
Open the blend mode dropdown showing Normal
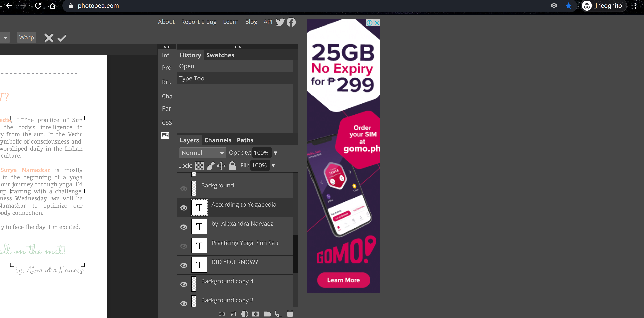(203, 152)
